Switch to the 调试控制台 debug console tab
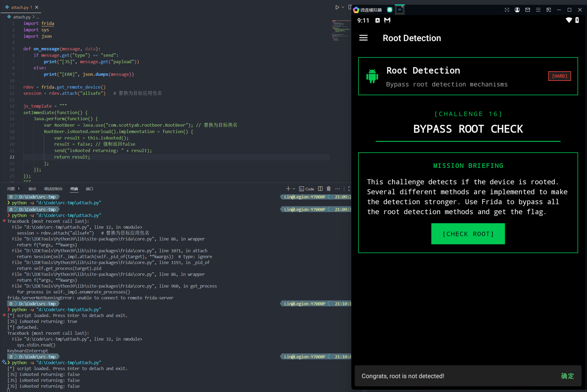587x392 pixels. (53, 189)
